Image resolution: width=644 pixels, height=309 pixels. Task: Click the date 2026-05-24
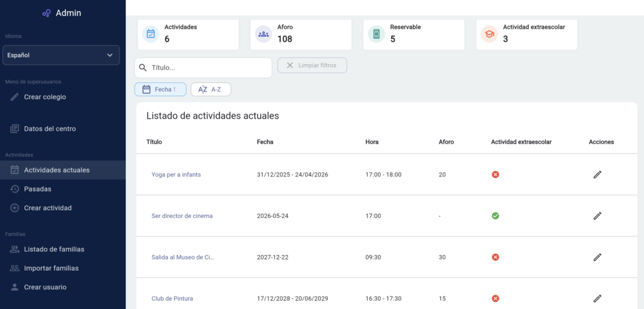tap(273, 216)
